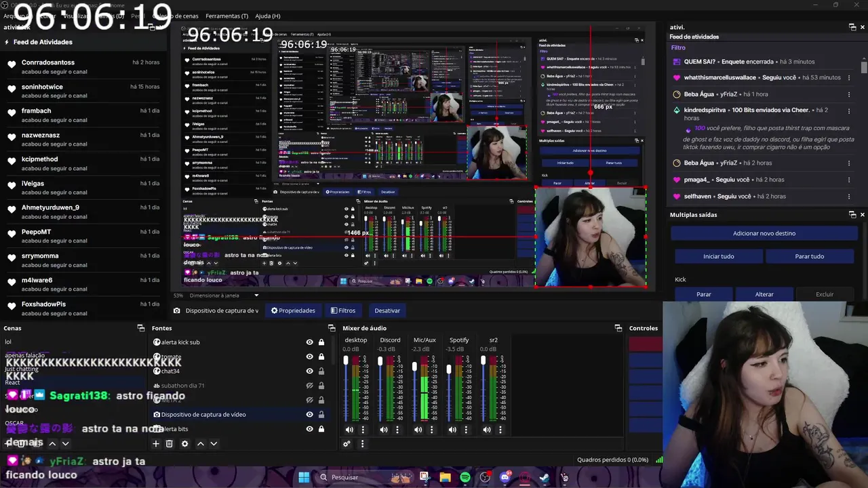868x488 pixels.
Task: Open mixer panel options three-dot menu
Action: click(362, 444)
